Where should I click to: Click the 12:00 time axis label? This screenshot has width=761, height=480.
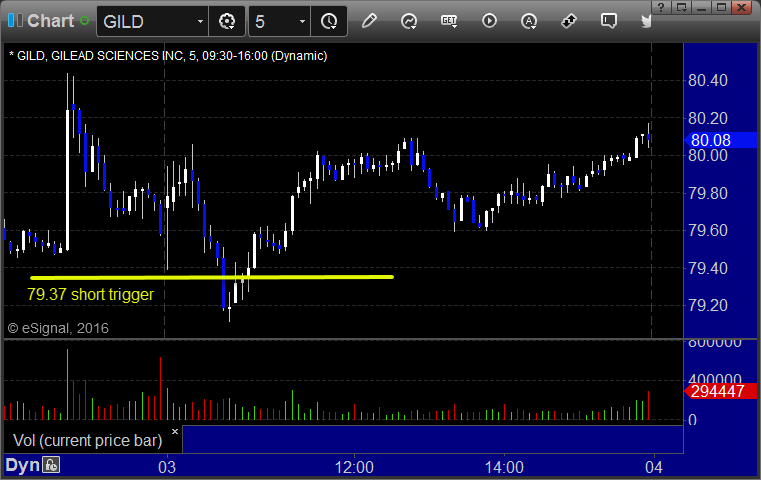(x=354, y=467)
